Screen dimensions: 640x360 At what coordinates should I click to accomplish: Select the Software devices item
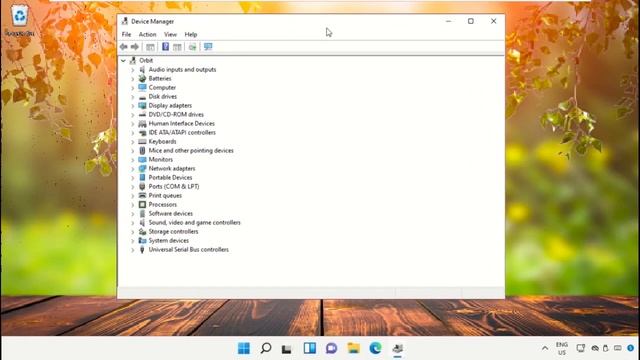[171, 213]
